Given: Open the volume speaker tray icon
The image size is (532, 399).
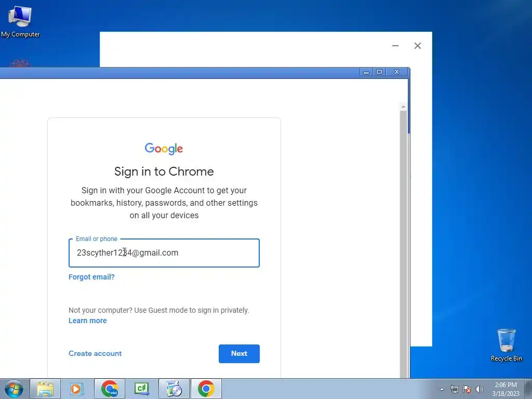Looking at the screenshot, I should 480,389.
